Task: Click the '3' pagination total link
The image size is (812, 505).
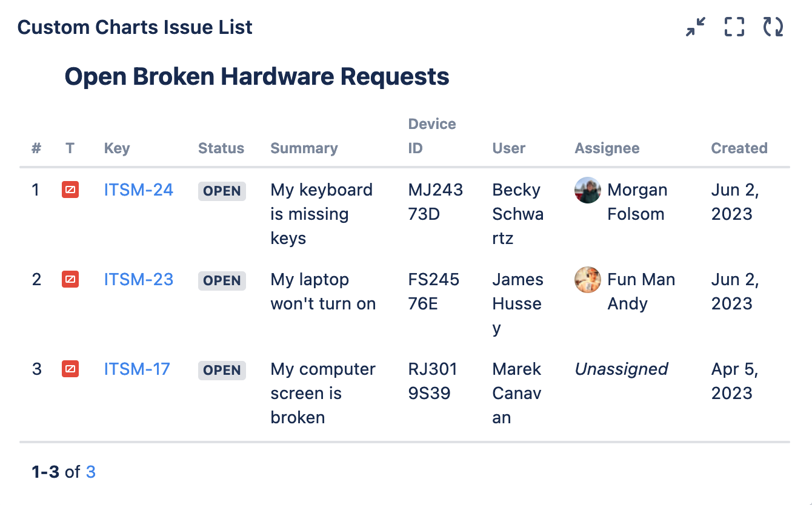Action: pyautogui.click(x=91, y=472)
